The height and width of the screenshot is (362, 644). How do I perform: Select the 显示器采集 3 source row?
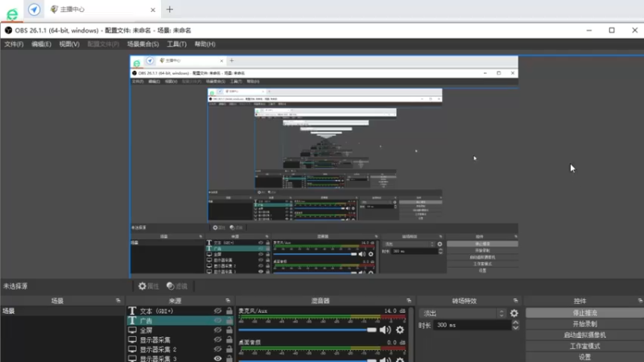pos(180,358)
